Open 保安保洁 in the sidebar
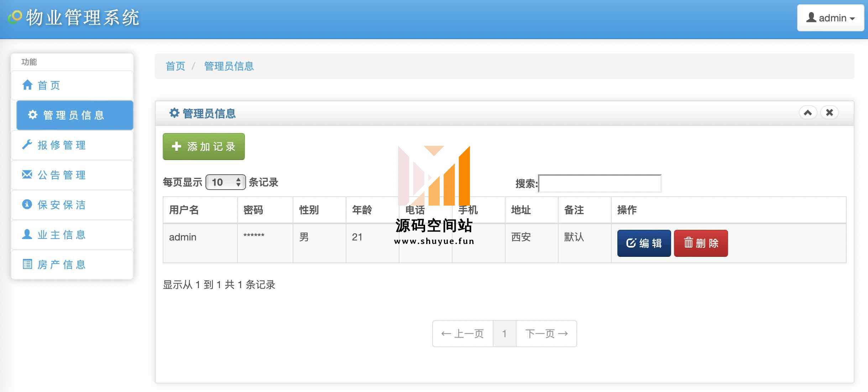 (72, 205)
